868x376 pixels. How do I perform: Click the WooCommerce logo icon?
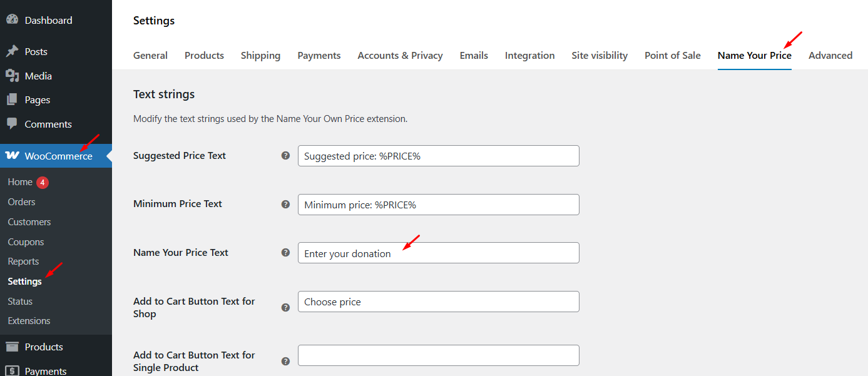click(13, 155)
